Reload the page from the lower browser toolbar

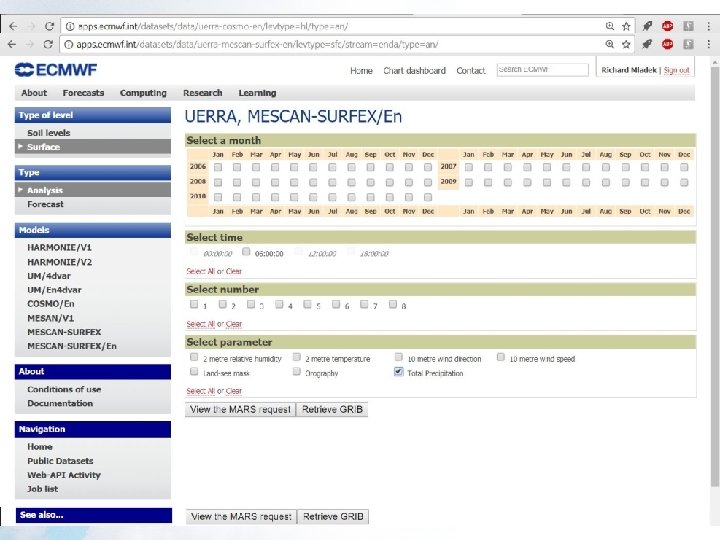tap(48, 45)
